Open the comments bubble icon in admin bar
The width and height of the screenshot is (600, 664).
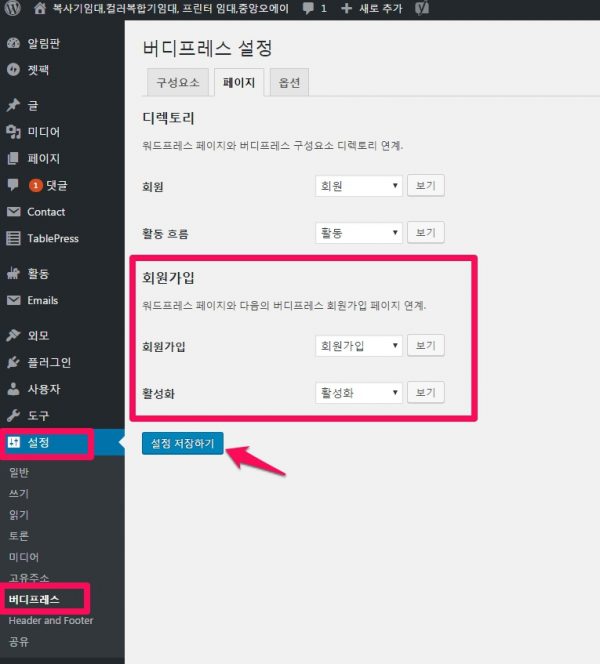[308, 8]
